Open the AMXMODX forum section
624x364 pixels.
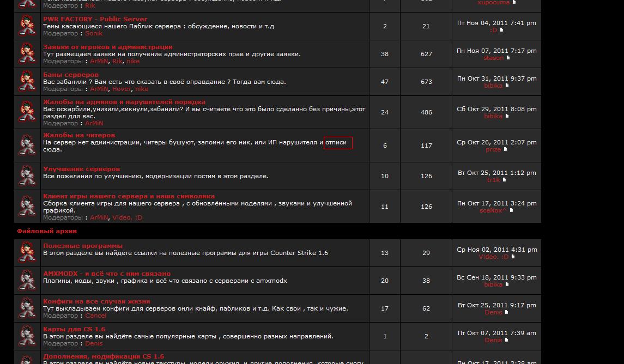pos(107,274)
